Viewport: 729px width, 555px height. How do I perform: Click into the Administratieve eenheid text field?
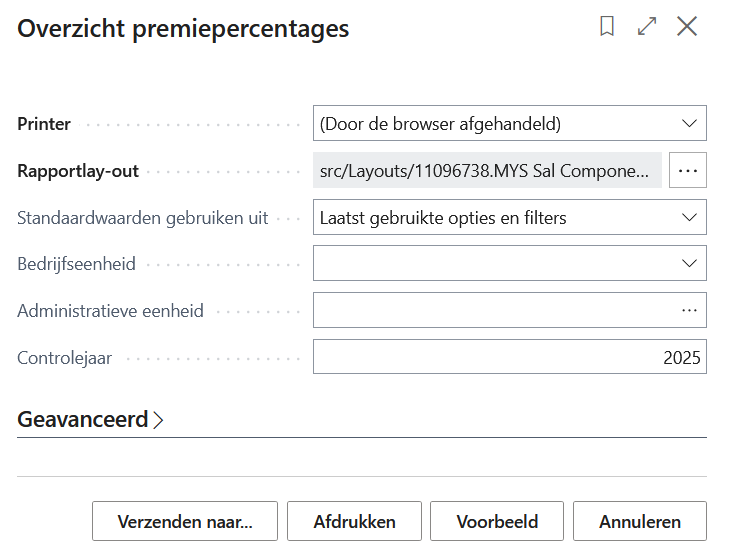pos(490,310)
